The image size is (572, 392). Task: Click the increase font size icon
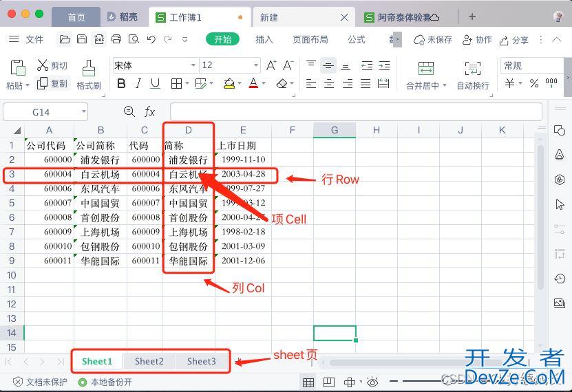tap(271, 65)
